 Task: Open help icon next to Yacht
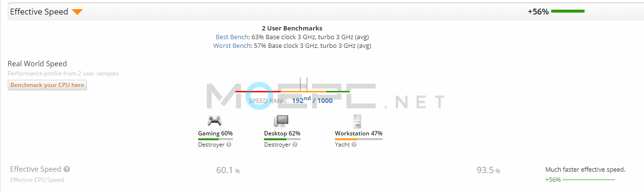[354, 145]
